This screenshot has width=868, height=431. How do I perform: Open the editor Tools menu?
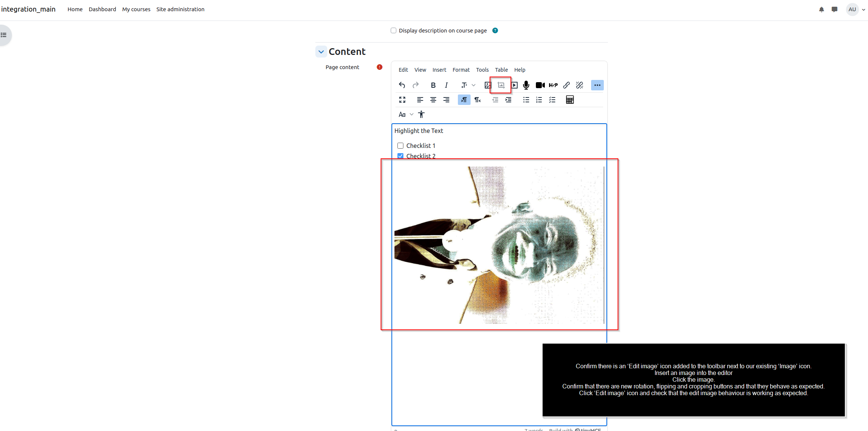[x=482, y=70]
